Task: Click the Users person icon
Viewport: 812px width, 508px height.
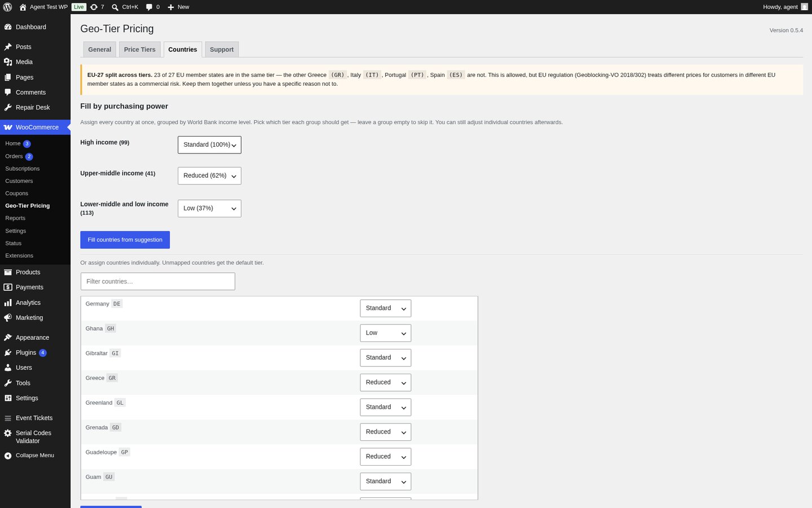Action: 8,367
